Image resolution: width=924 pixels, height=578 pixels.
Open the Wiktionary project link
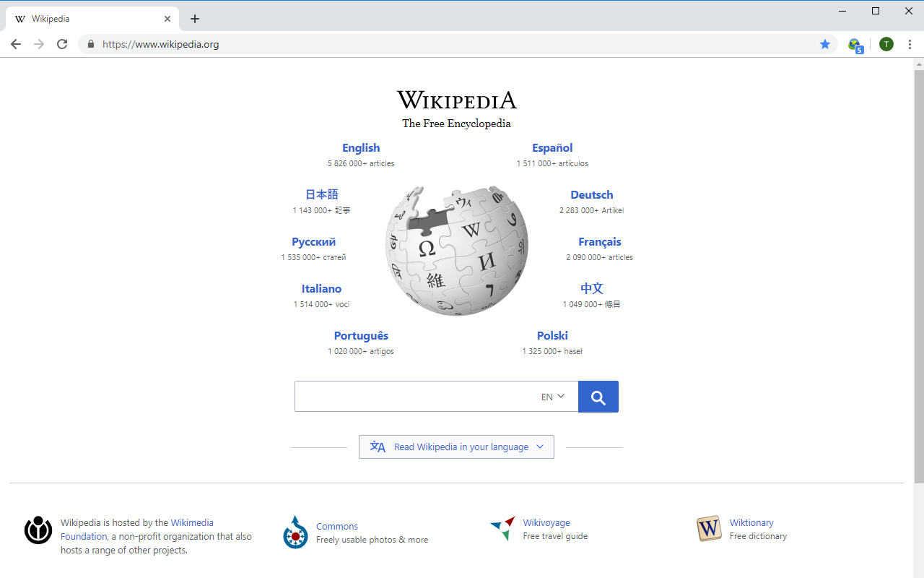click(x=751, y=522)
